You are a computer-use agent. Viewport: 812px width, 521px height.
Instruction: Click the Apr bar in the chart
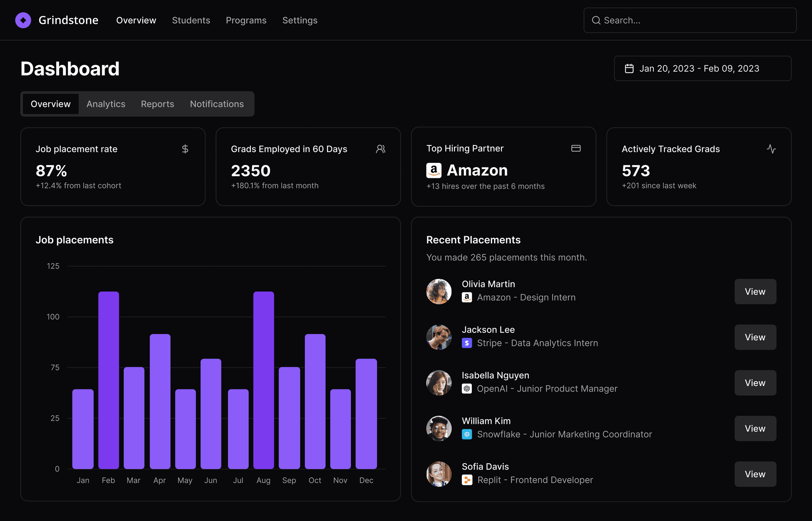click(x=160, y=401)
